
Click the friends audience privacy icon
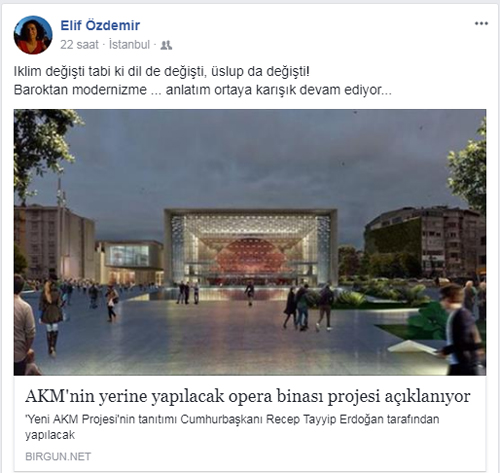pos(166,45)
